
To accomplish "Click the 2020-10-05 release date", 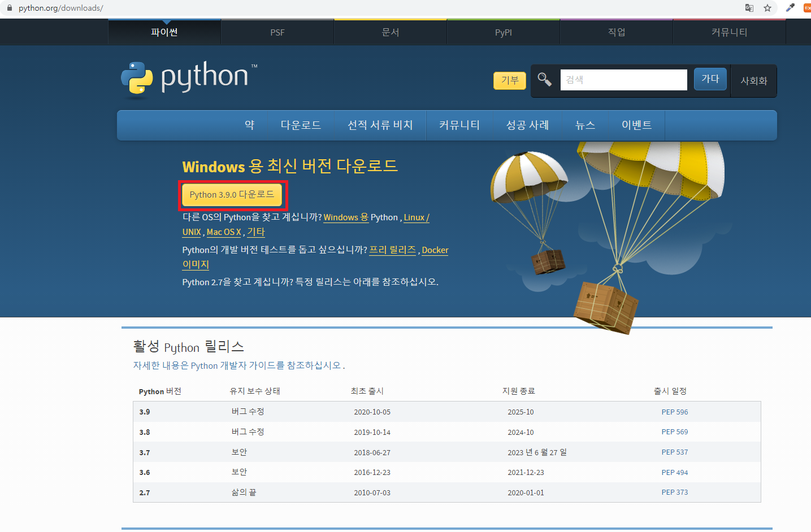I will 372,412.
